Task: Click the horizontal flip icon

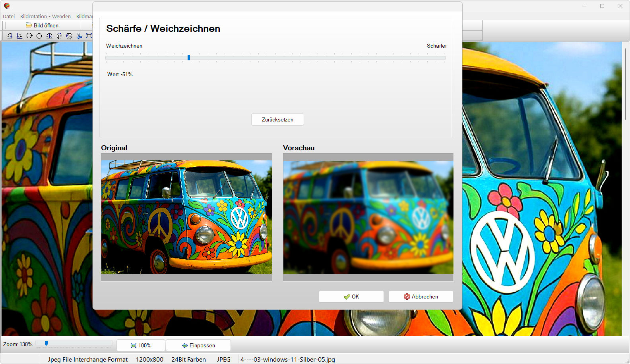Action: coord(59,36)
